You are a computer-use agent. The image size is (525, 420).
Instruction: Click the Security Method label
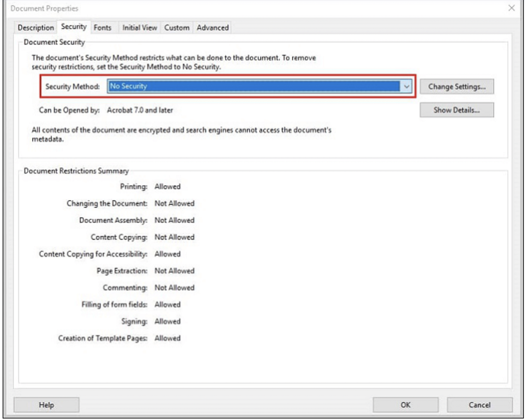point(73,86)
